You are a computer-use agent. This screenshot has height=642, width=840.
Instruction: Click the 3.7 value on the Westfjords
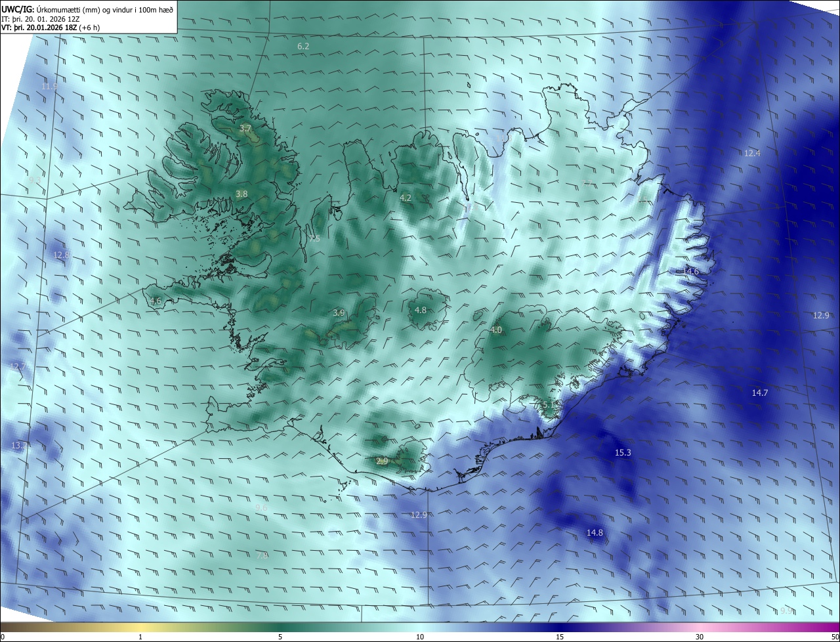(245, 128)
